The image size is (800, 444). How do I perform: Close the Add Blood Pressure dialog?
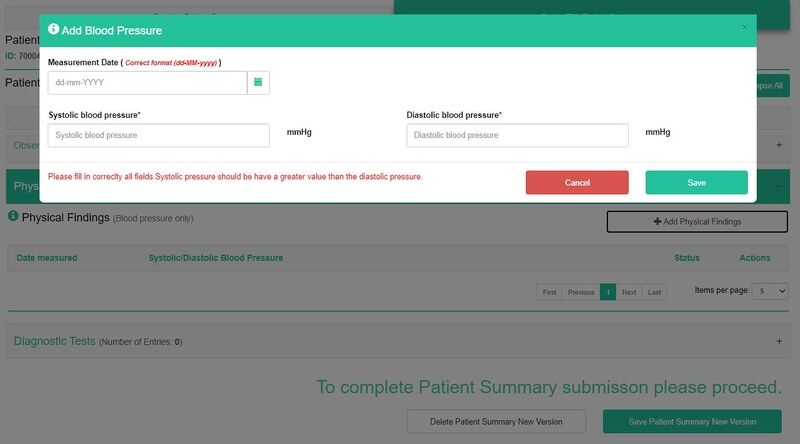744,28
